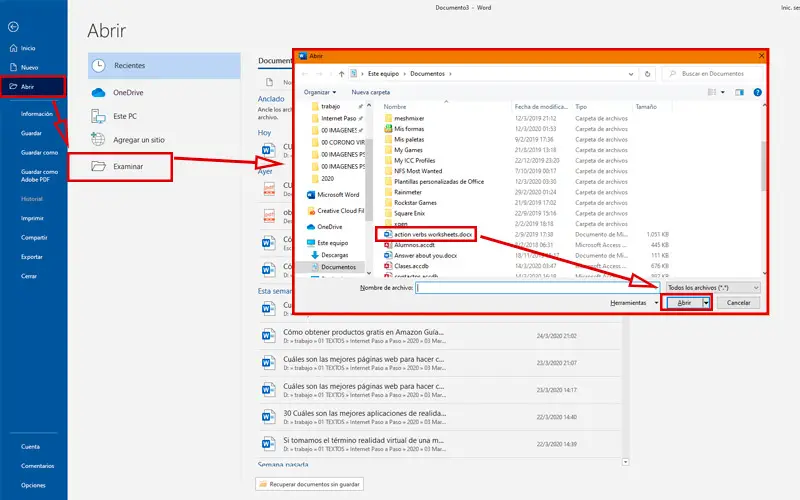Refresh the Documentos folder view
800x500 pixels.
647,74
